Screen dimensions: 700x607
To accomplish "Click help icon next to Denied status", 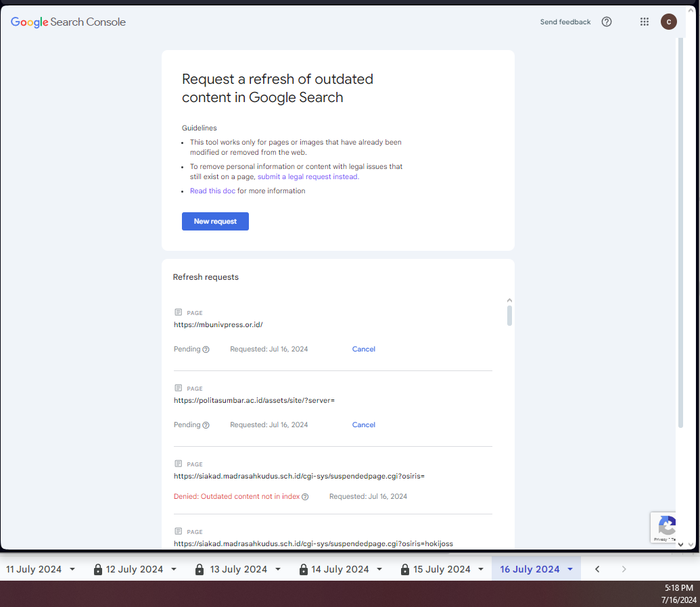I will (x=305, y=497).
